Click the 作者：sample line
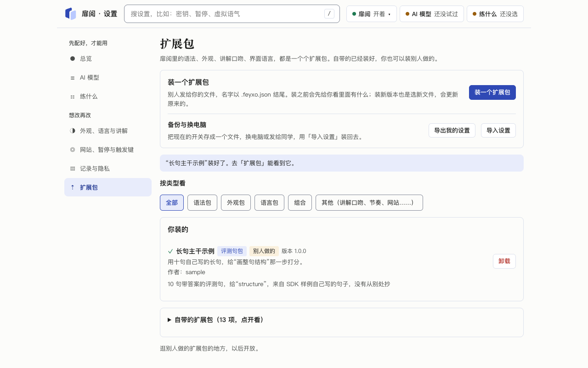This screenshot has height=368, width=588. click(187, 272)
